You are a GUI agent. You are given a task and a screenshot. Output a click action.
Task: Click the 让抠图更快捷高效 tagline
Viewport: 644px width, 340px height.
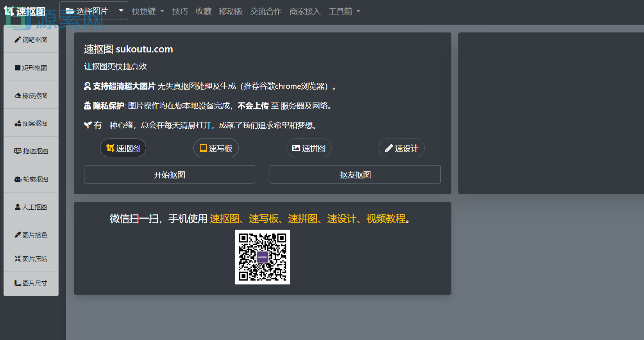click(115, 67)
